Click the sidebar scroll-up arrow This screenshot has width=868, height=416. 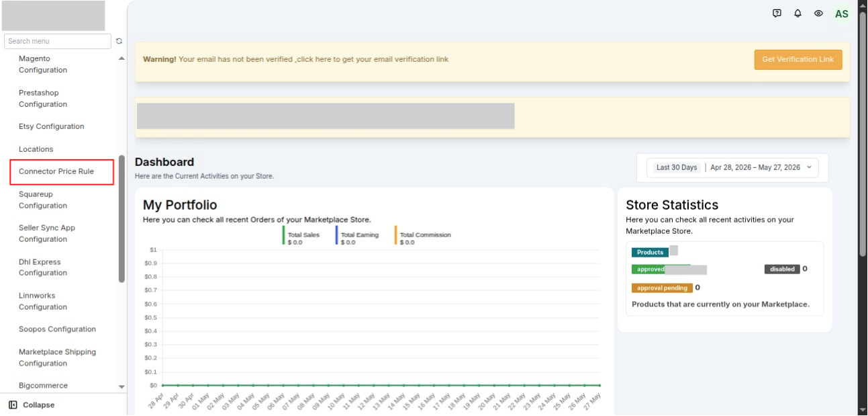point(122,58)
